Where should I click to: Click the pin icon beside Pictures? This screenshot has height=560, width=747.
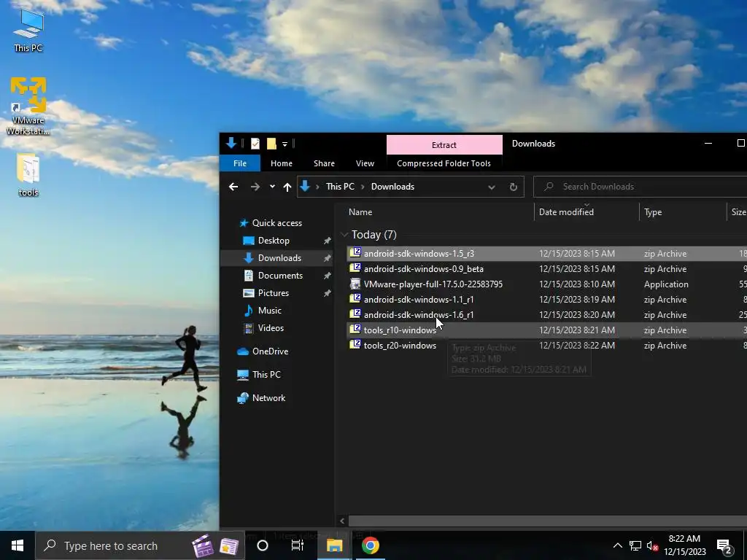coord(328,293)
